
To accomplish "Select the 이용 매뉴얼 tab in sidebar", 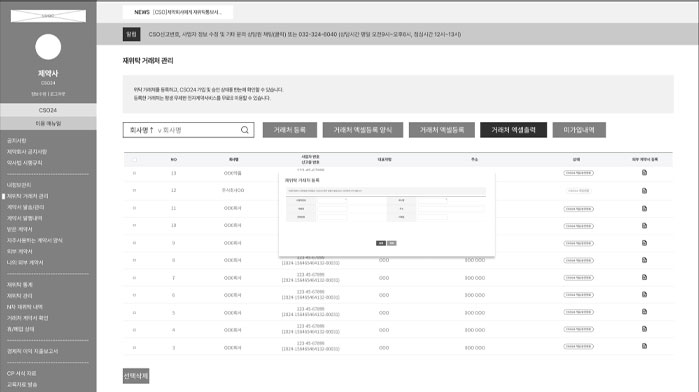I will 48,124.
